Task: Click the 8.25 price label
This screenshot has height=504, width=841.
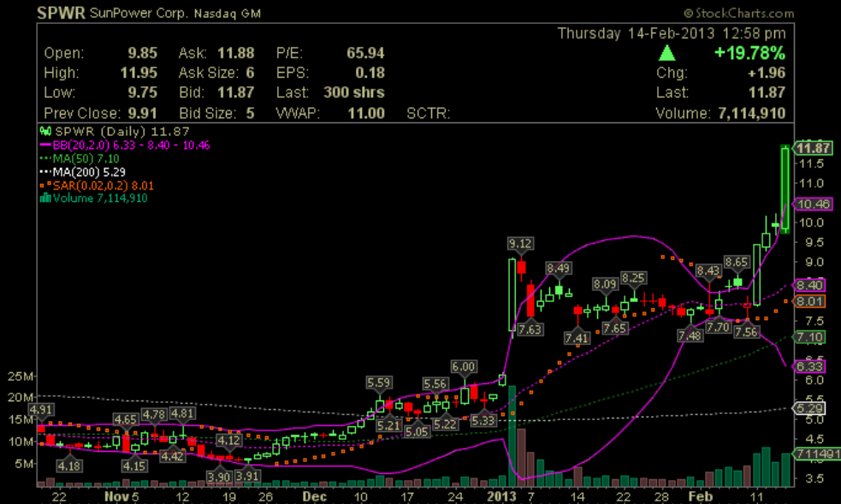Action: 633,278
